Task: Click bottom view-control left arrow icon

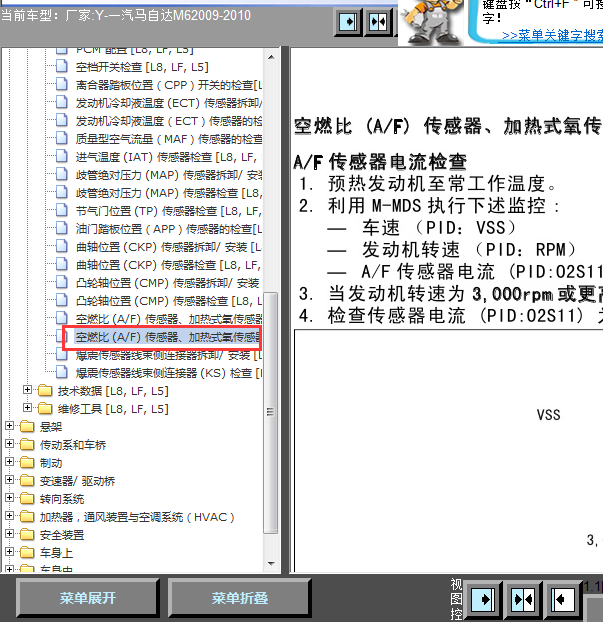Action: (563, 599)
